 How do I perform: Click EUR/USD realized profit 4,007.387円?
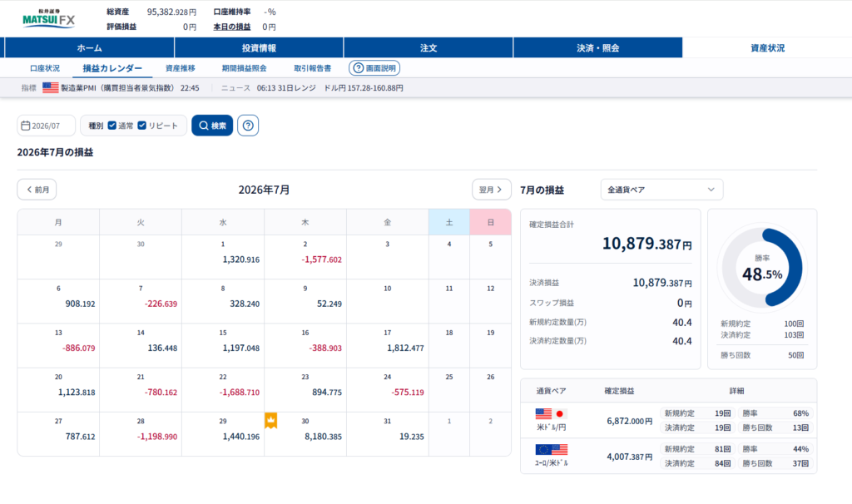click(x=629, y=457)
